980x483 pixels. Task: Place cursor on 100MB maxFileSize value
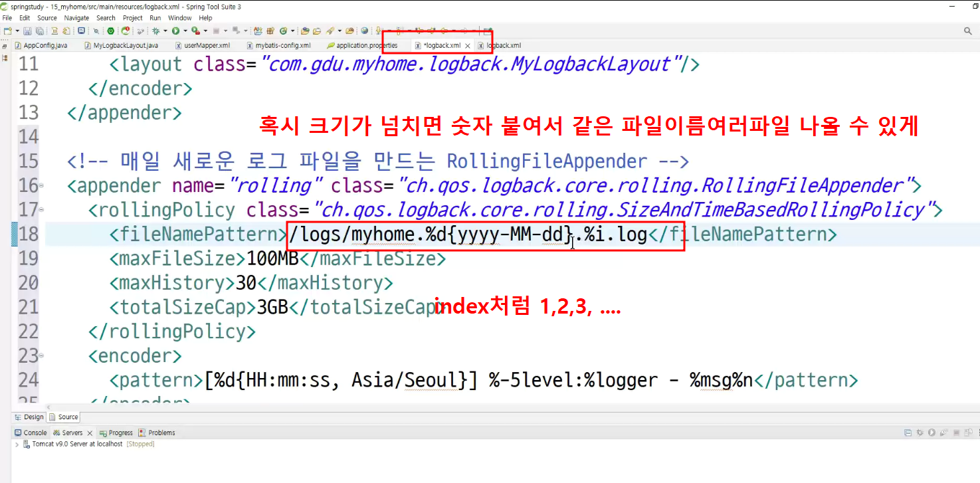272,258
